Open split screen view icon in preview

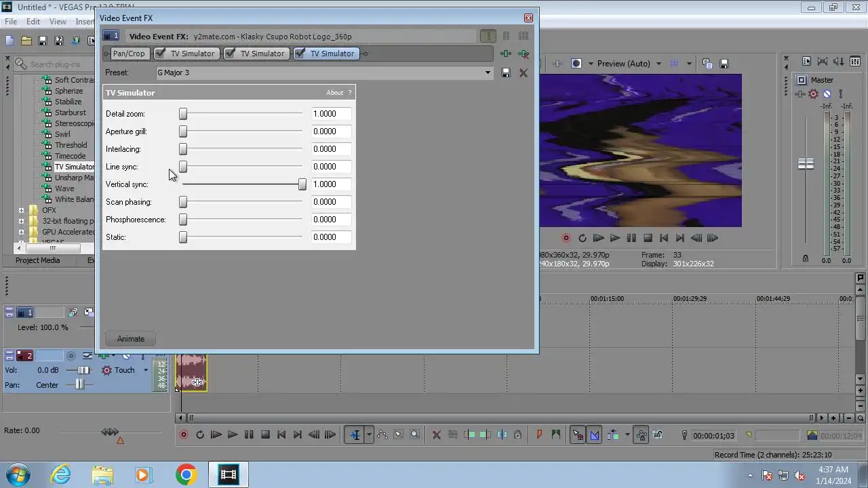point(576,64)
